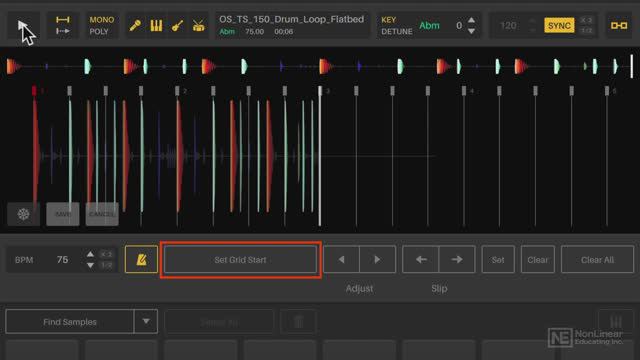Click the 00:06 duration readout

(x=284, y=31)
